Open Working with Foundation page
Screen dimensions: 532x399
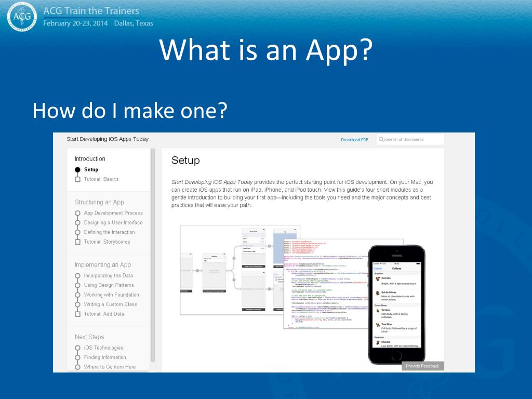111,295
